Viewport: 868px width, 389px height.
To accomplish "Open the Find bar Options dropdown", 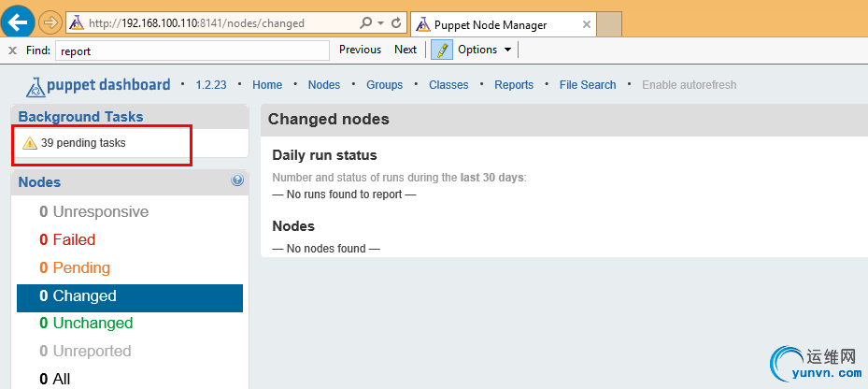I will coord(484,50).
